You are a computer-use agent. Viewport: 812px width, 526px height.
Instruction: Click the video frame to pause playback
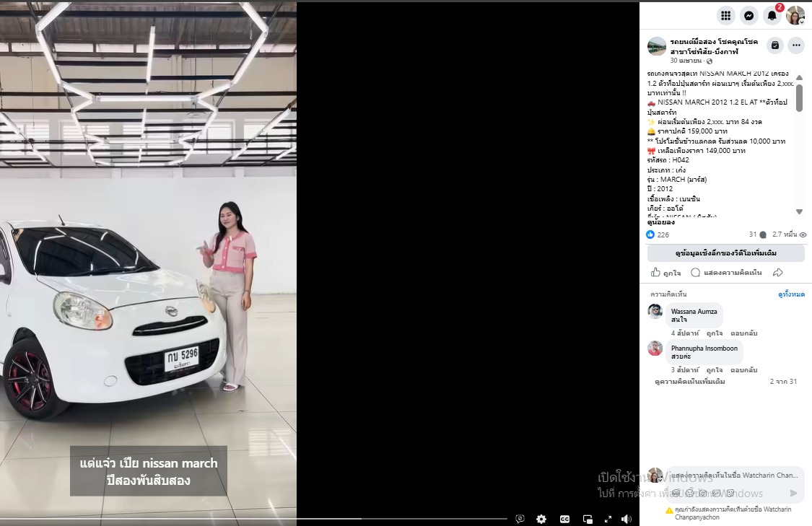click(148, 259)
